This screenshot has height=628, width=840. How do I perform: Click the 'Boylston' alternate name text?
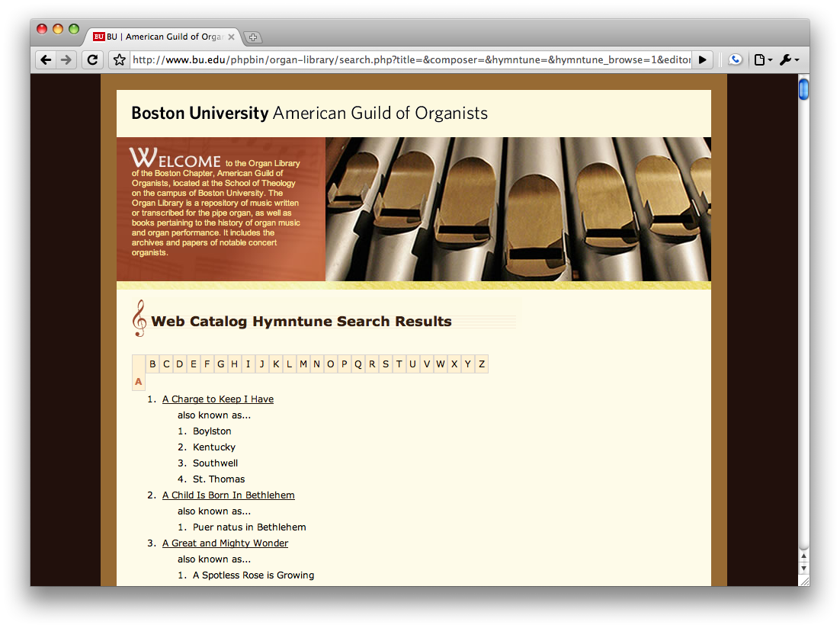(x=212, y=431)
